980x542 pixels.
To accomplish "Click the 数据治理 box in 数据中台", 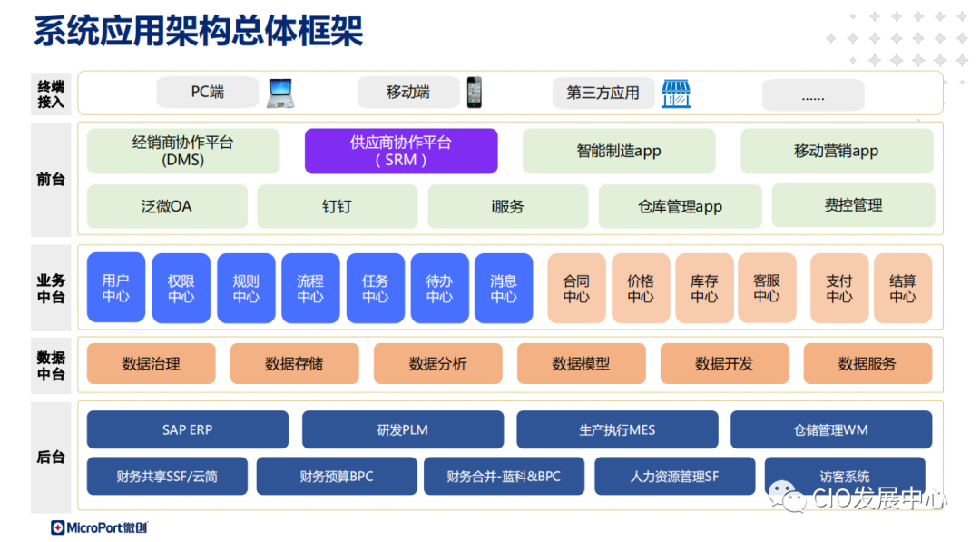I will pyautogui.click(x=151, y=363).
